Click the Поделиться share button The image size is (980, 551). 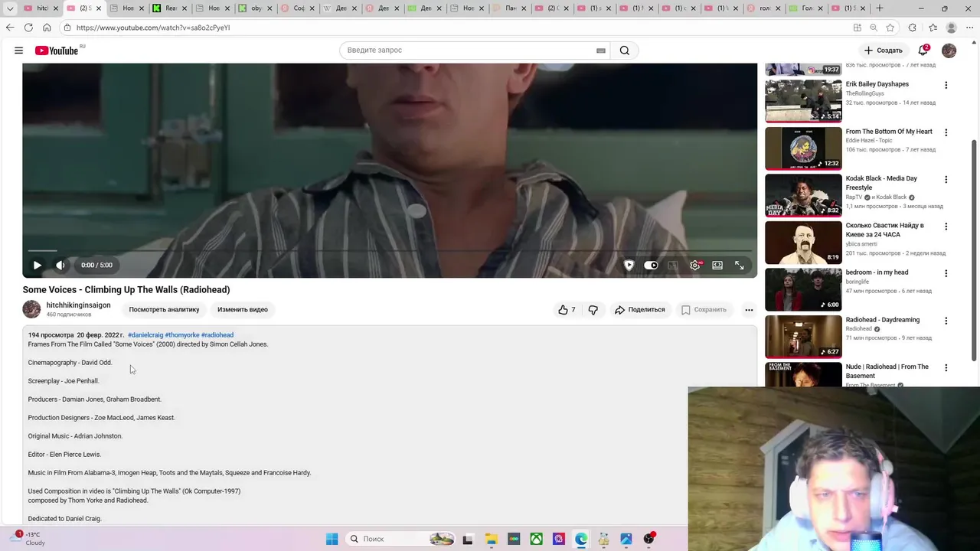click(x=640, y=310)
